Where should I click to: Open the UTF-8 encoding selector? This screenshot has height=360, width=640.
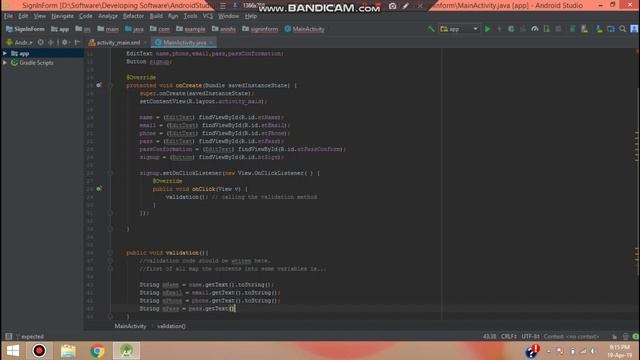[x=530, y=336]
